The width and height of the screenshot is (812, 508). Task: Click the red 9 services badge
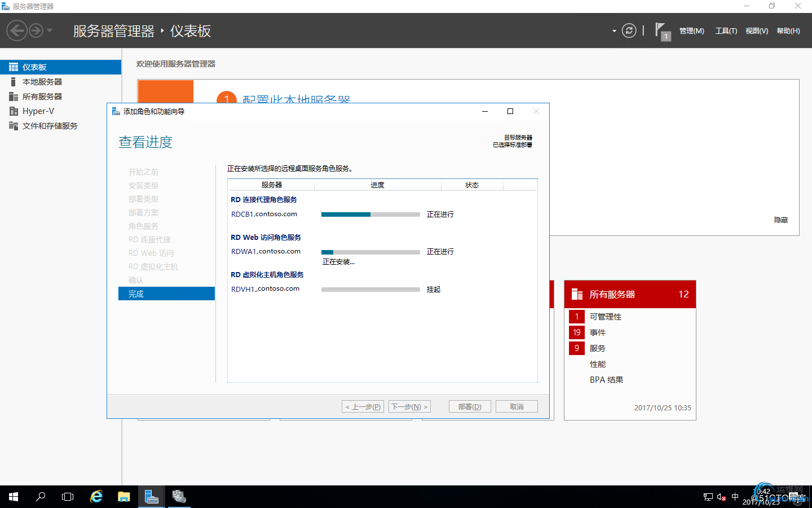577,348
